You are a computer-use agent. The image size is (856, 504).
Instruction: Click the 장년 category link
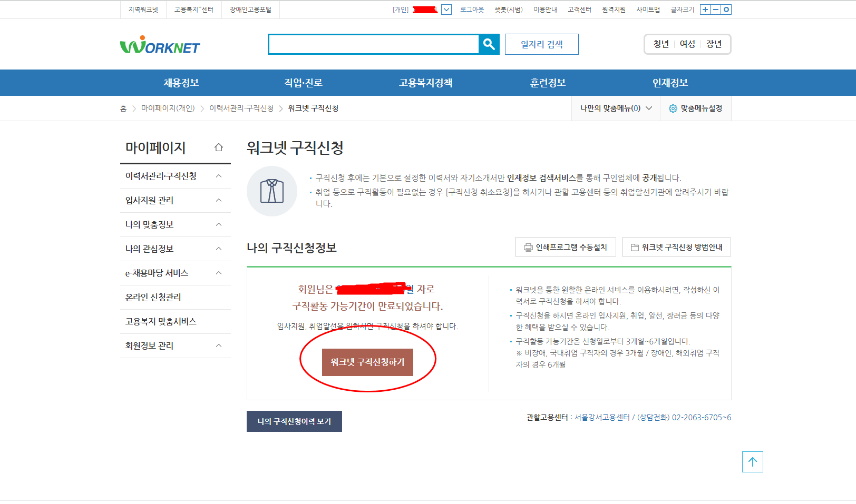coord(714,44)
